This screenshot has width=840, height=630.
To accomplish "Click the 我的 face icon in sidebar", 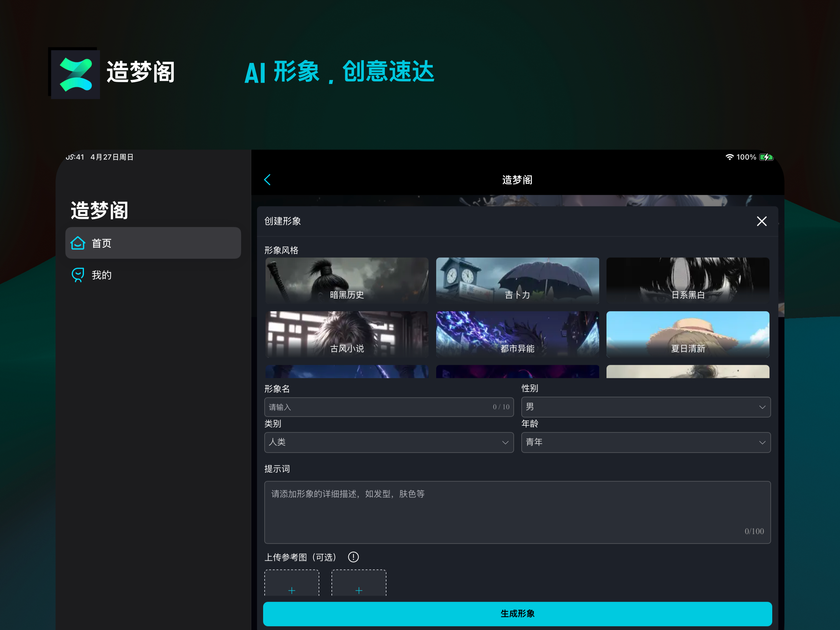I will 78,275.
